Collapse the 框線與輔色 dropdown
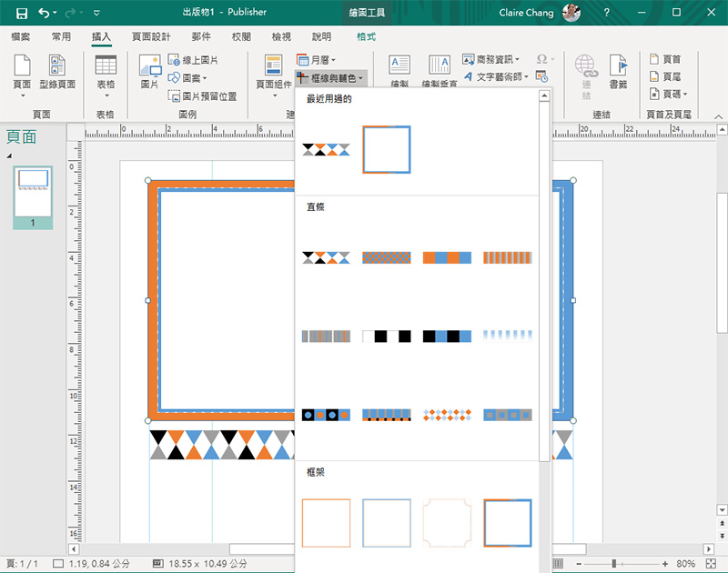This screenshot has height=573, width=728. [x=330, y=78]
